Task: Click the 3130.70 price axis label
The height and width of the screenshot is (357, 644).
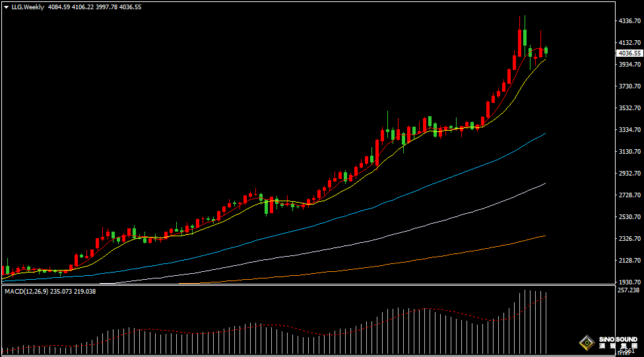Action: 628,152
